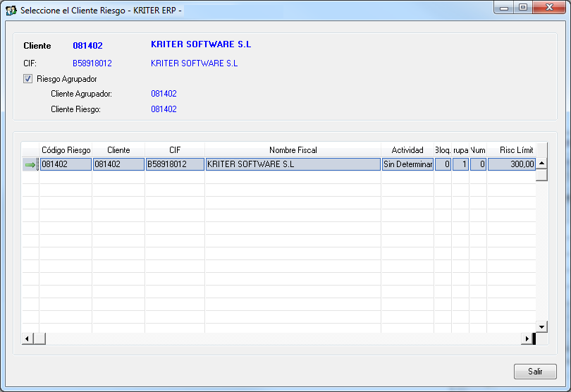Click the Cliente Riesgo value 081402
This screenshot has width=571, height=392.
click(x=164, y=109)
